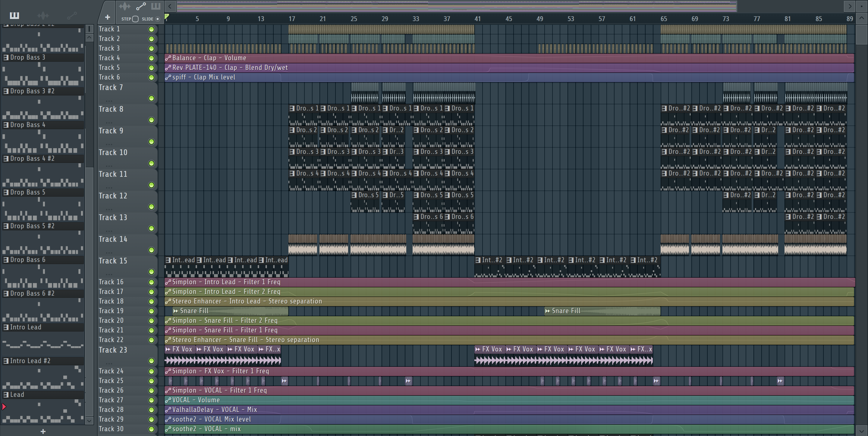Click the first Snare Fill clip icon on Track 19
This screenshot has width=868, height=436.
pyautogui.click(x=175, y=311)
